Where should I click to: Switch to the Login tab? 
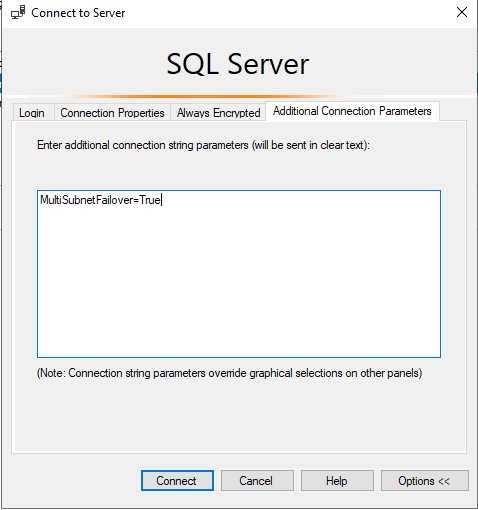click(33, 112)
